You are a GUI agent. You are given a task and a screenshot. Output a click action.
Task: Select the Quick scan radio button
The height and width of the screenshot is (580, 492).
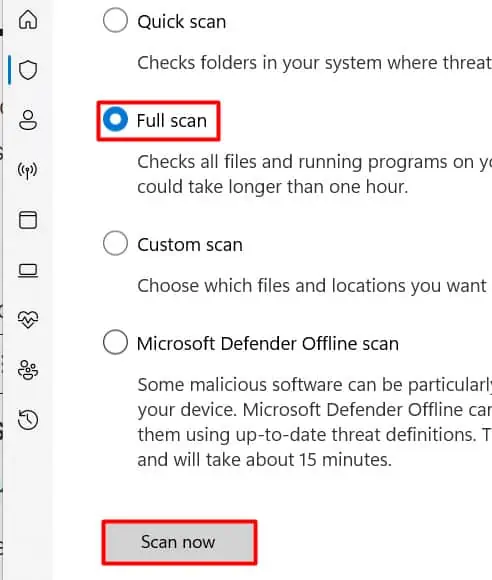point(115,20)
